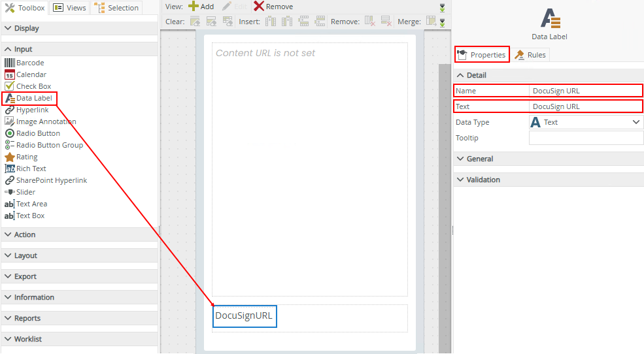Click the second Insert row icon
The image size is (644, 354).
[320, 22]
